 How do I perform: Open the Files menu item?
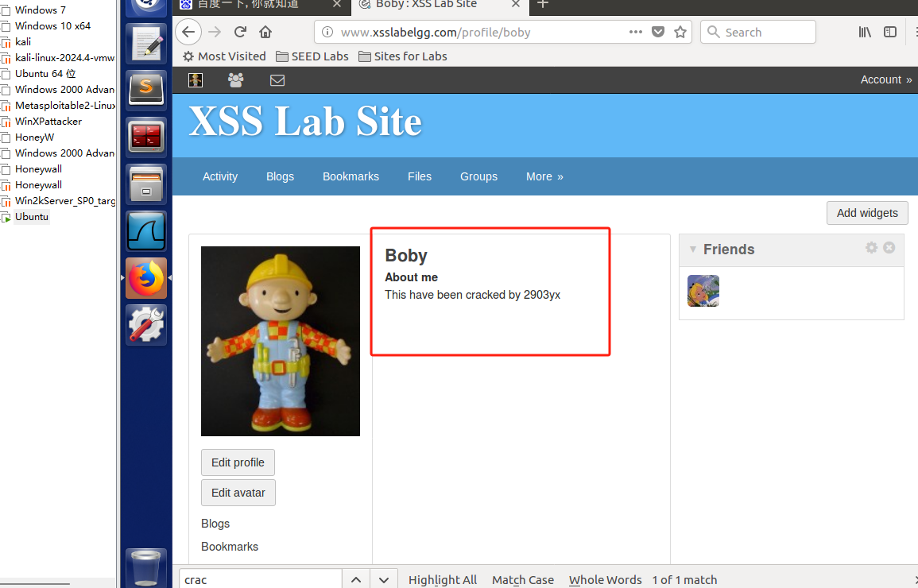click(x=420, y=176)
